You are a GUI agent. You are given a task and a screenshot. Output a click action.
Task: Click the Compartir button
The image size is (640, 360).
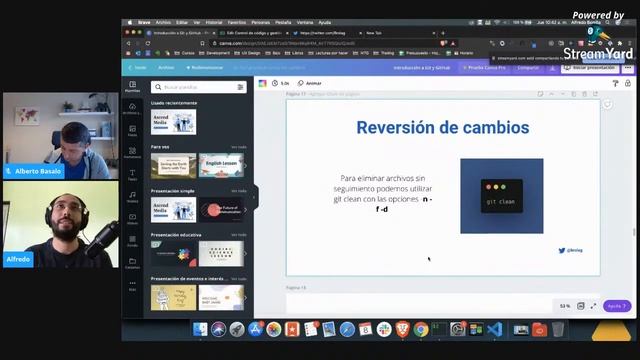pyautogui.click(x=528, y=68)
